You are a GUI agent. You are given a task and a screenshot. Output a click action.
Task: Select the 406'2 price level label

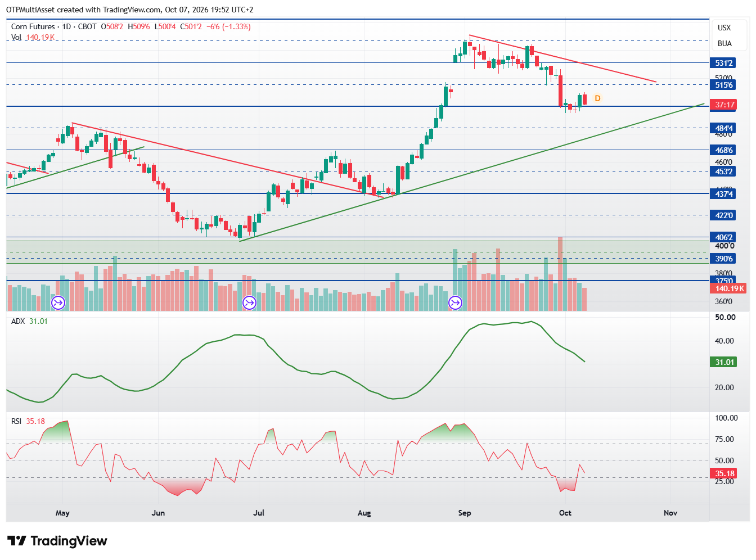[723, 237]
